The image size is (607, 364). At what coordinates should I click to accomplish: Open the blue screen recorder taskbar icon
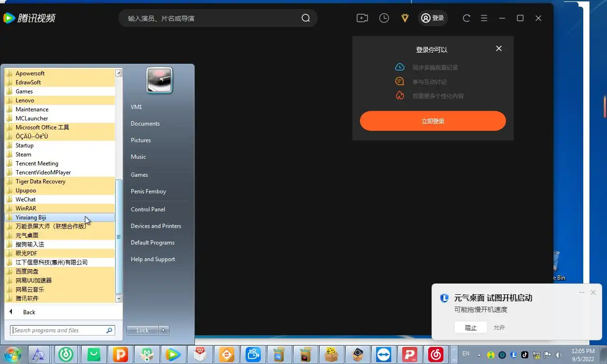pos(253,354)
